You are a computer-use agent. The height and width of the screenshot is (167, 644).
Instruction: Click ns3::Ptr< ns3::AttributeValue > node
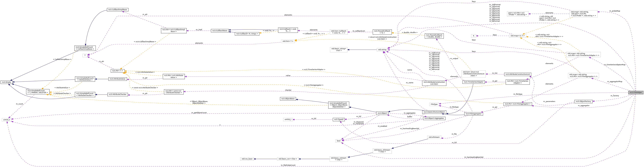pyautogui.click(x=174, y=76)
